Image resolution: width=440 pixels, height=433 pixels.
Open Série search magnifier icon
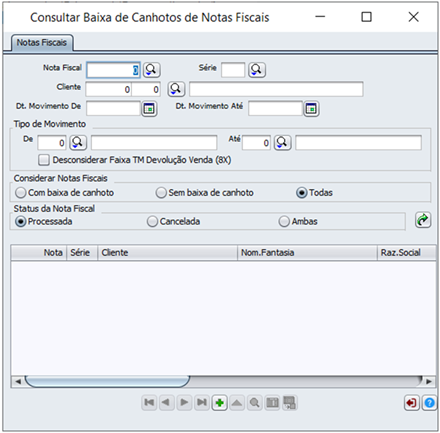pos(257,70)
